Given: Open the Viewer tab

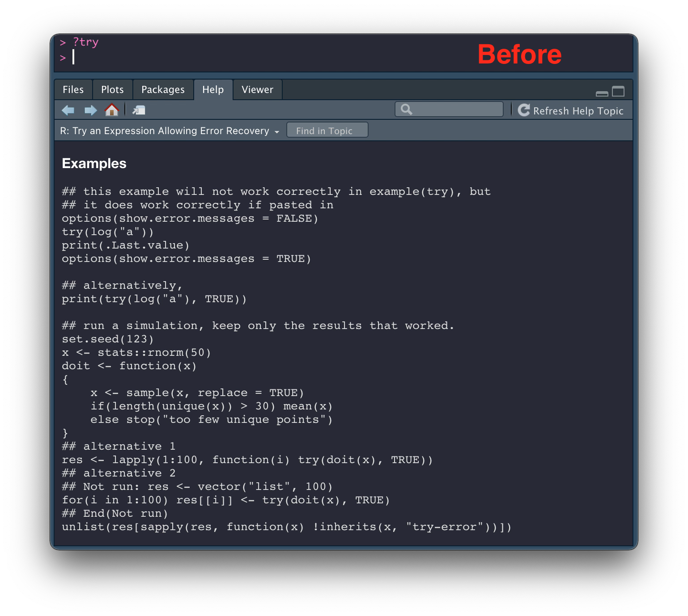Looking at the screenshot, I should [257, 89].
